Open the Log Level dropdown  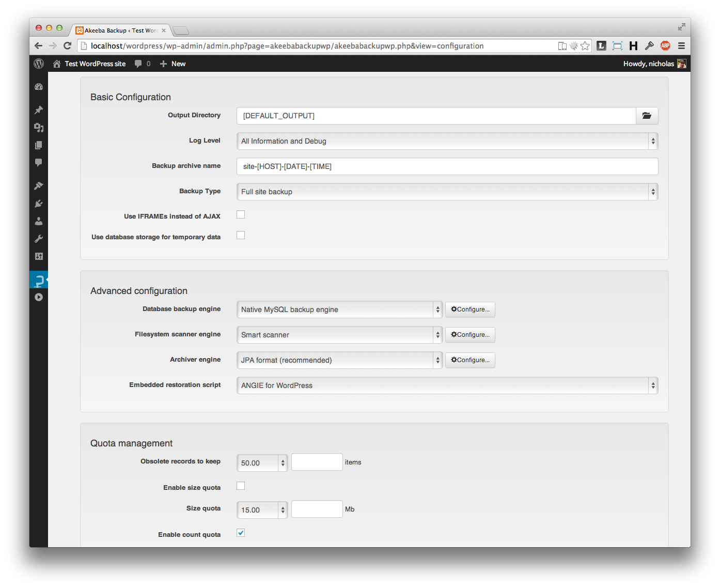coord(447,141)
